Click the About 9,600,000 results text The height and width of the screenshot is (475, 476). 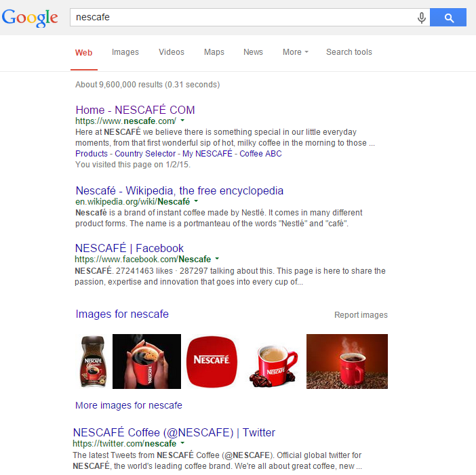[148, 85]
